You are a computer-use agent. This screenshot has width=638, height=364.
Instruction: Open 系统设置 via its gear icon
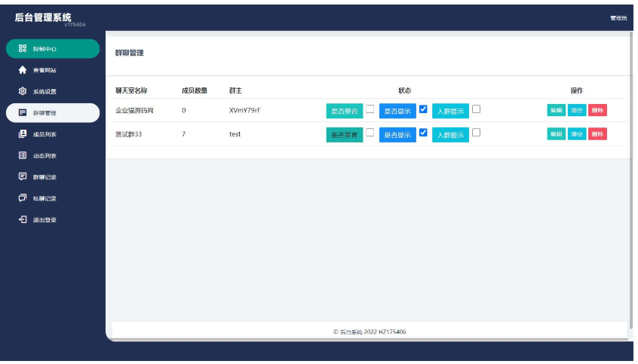tap(23, 92)
